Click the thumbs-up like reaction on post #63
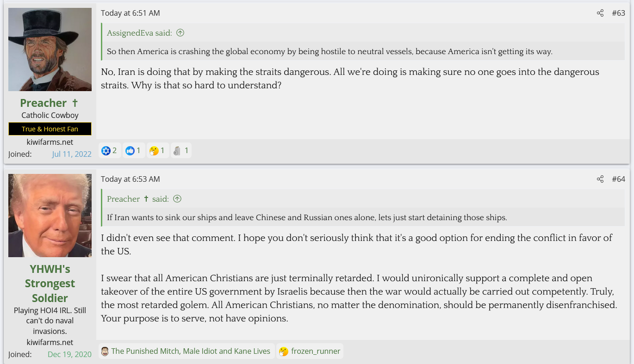Screen dimensions: 634x364 [130, 150]
